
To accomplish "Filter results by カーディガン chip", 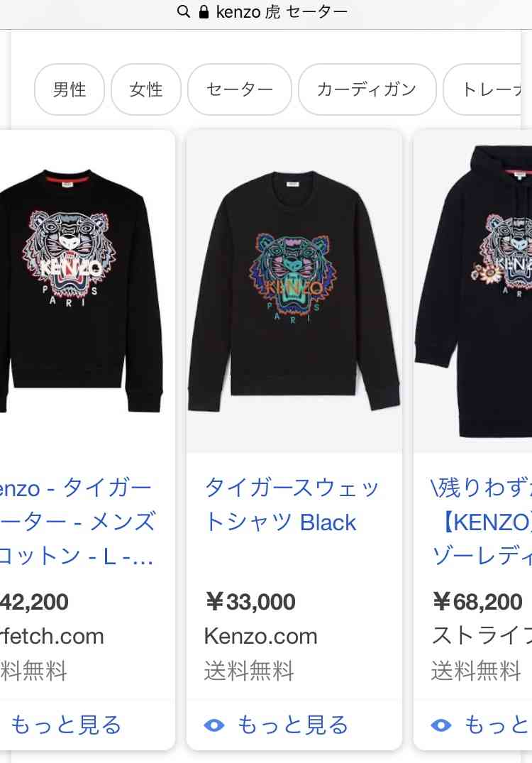I will coord(367,89).
